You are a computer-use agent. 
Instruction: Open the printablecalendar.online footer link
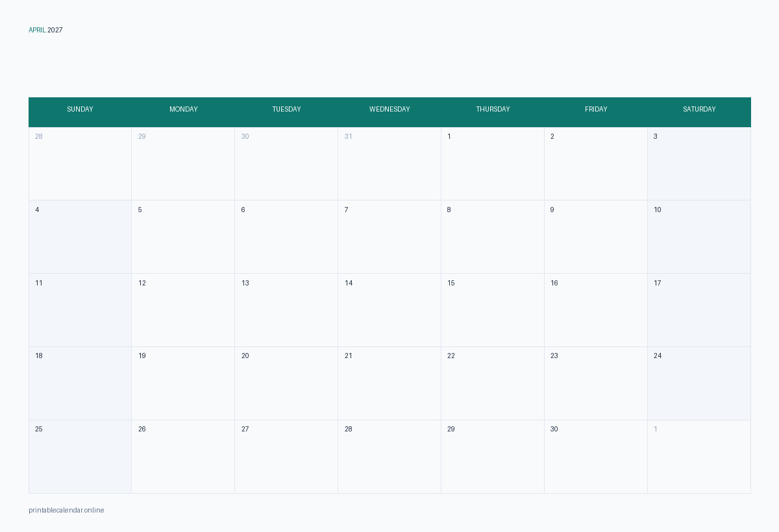pyautogui.click(x=66, y=511)
